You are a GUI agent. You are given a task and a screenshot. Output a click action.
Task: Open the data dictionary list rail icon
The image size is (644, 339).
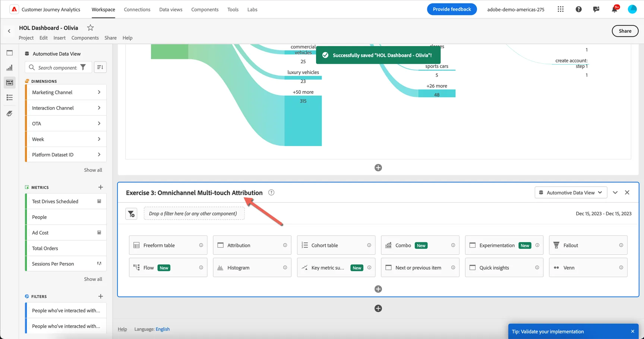[10, 98]
